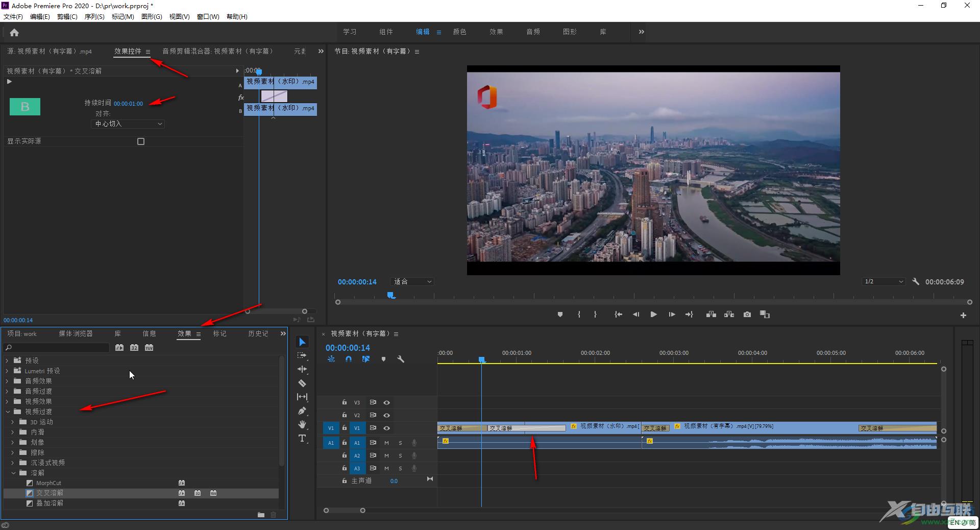The width and height of the screenshot is (980, 530).
Task: Step back one frame
Action: tap(635, 315)
